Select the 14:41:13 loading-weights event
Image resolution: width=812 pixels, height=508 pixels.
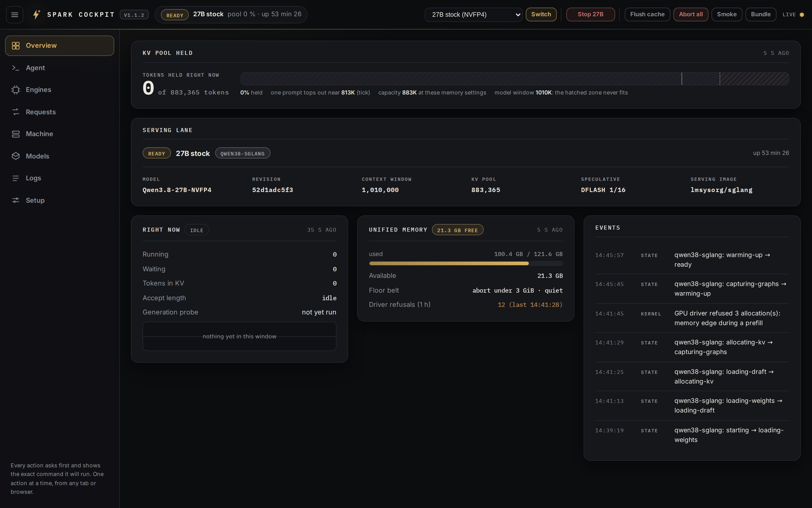(692, 406)
